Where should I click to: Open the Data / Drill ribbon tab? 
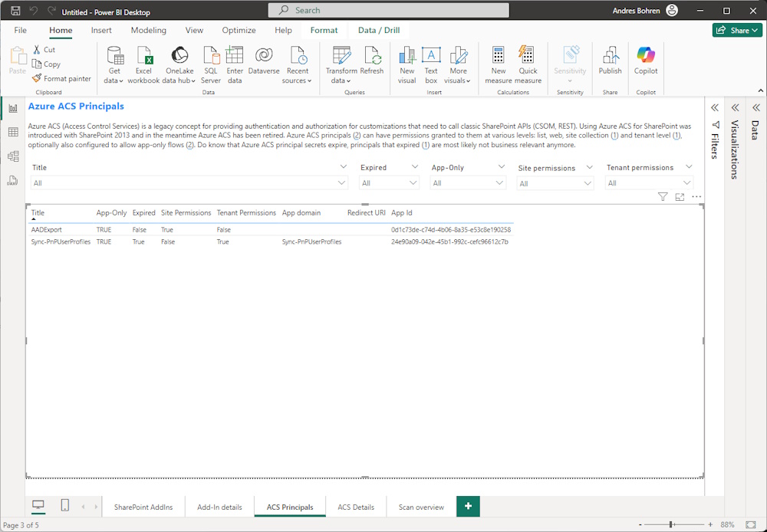coord(379,31)
